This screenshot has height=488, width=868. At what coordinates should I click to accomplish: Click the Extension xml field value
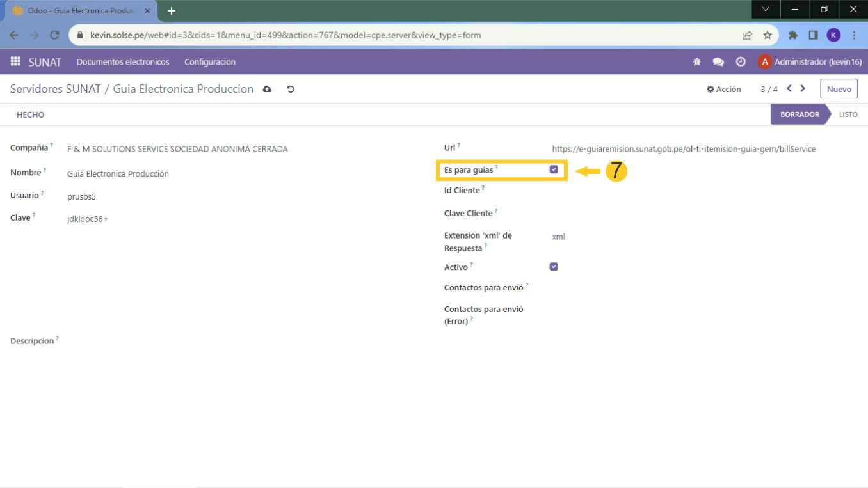pos(559,237)
